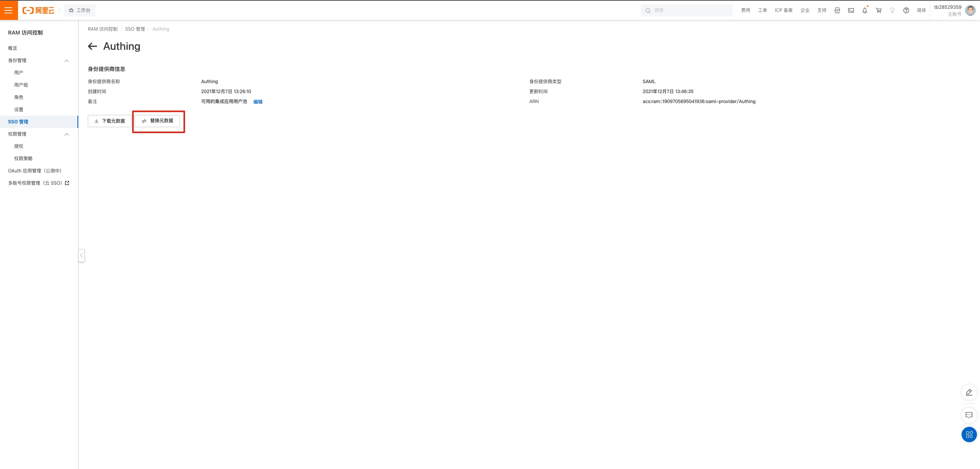Focus the top search input field
The height and width of the screenshot is (469, 980).
pyautogui.click(x=690, y=10)
